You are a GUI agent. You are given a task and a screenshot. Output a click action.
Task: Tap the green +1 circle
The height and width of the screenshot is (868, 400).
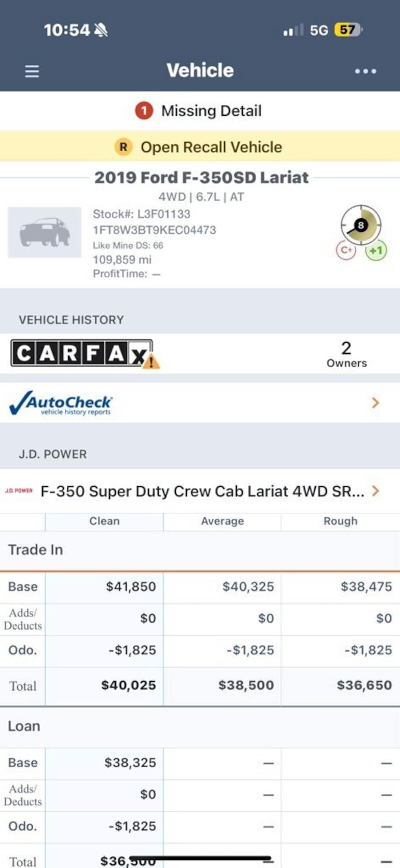376,250
